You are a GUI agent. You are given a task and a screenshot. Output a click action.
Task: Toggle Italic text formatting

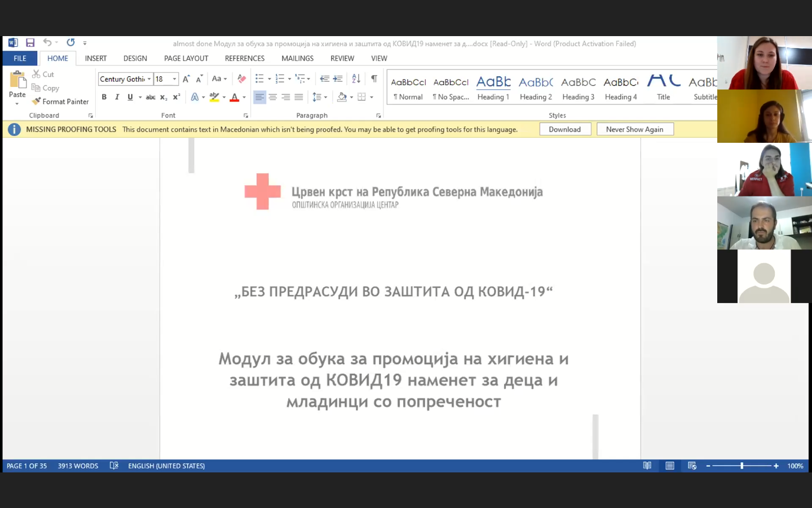[x=117, y=97]
